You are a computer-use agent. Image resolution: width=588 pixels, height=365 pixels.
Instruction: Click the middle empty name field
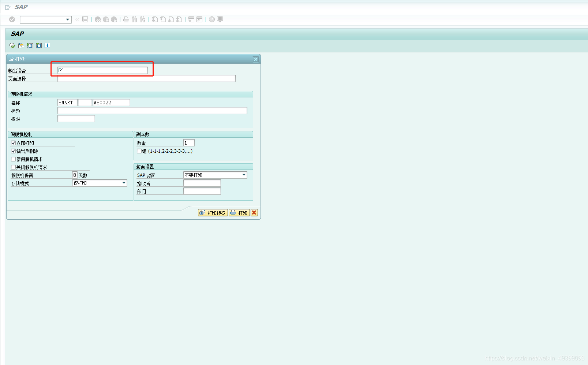click(x=85, y=103)
